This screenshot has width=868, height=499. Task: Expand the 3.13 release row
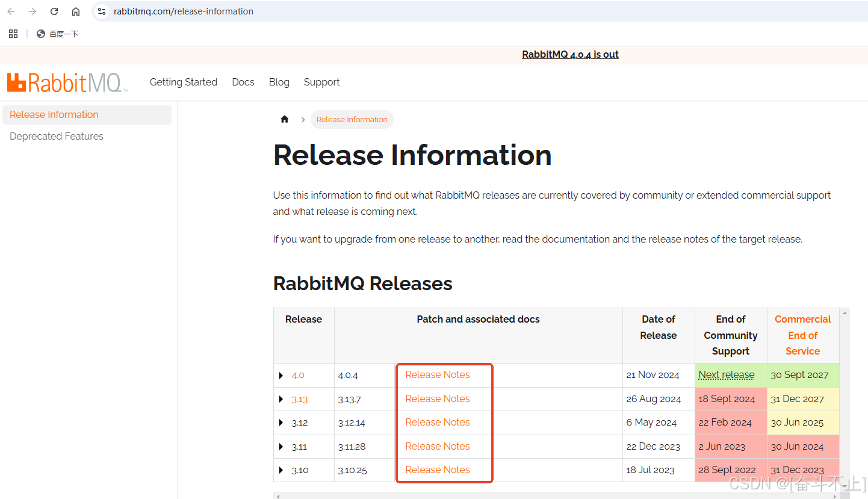pos(281,399)
